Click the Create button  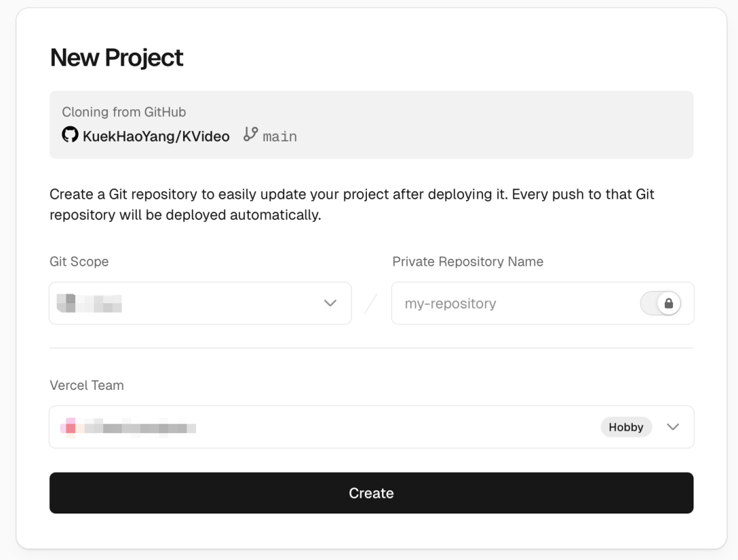[371, 493]
